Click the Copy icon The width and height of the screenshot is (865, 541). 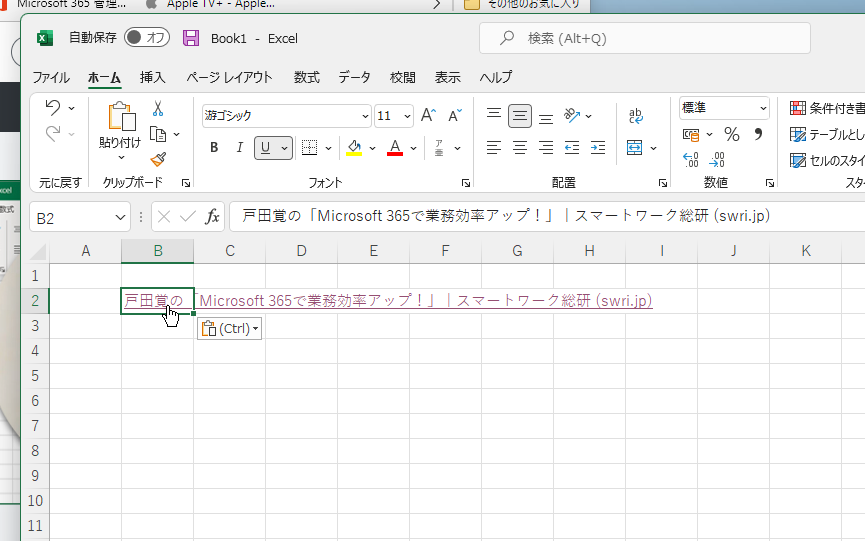pyautogui.click(x=158, y=134)
